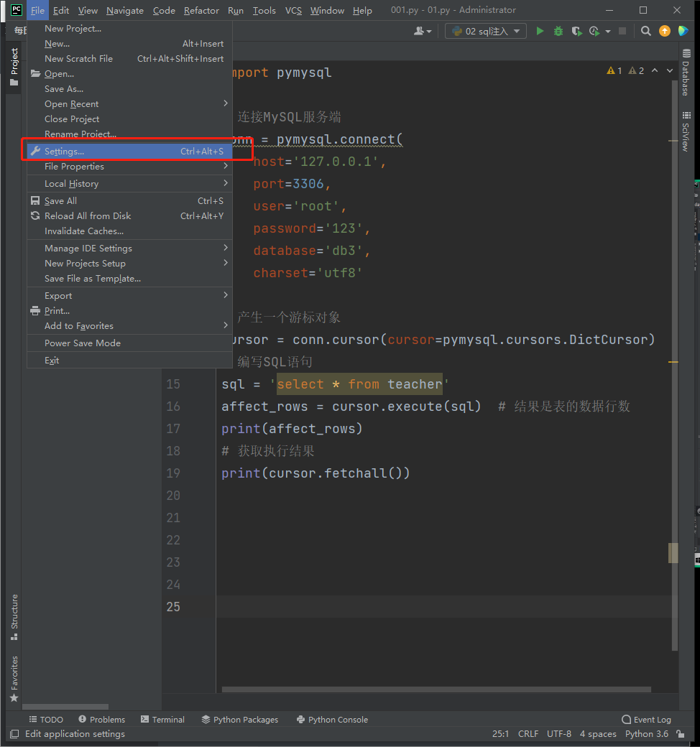
Task: Start debugging with the green bug icon
Action: point(558,31)
